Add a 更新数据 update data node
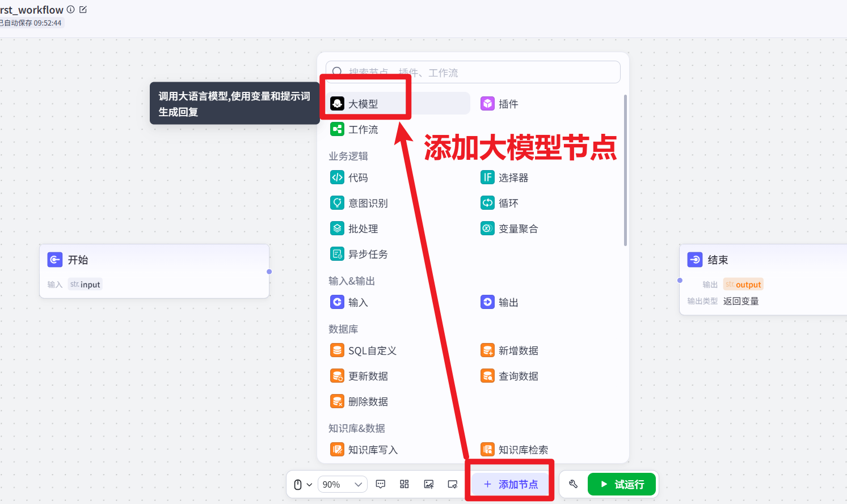The image size is (847, 504). 359,376
